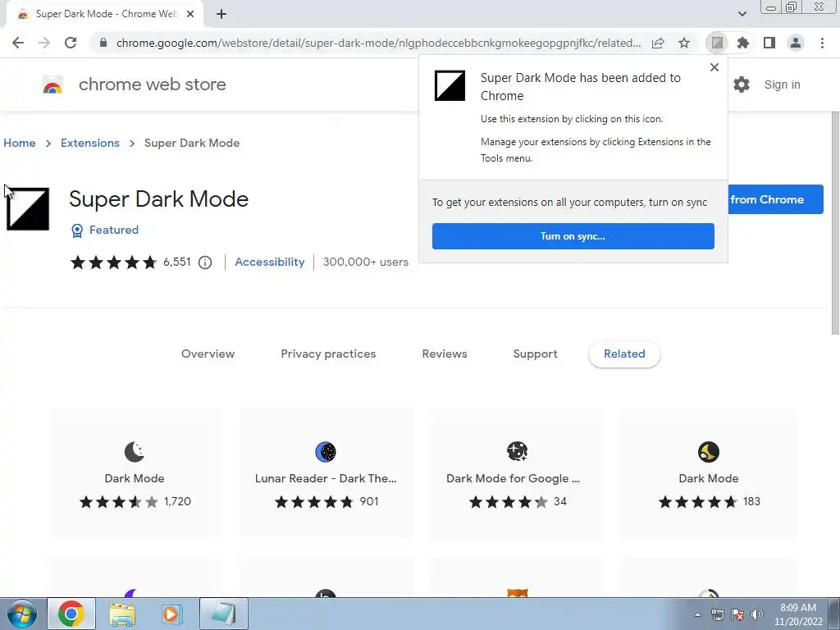Click Chrome in the taskbar

click(x=71, y=614)
